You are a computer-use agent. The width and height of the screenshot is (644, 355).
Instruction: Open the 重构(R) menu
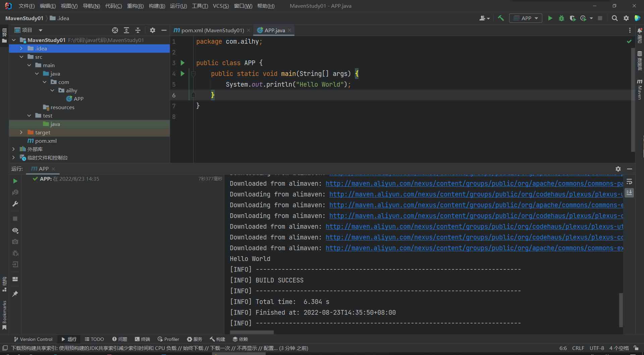click(x=135, y=6)
